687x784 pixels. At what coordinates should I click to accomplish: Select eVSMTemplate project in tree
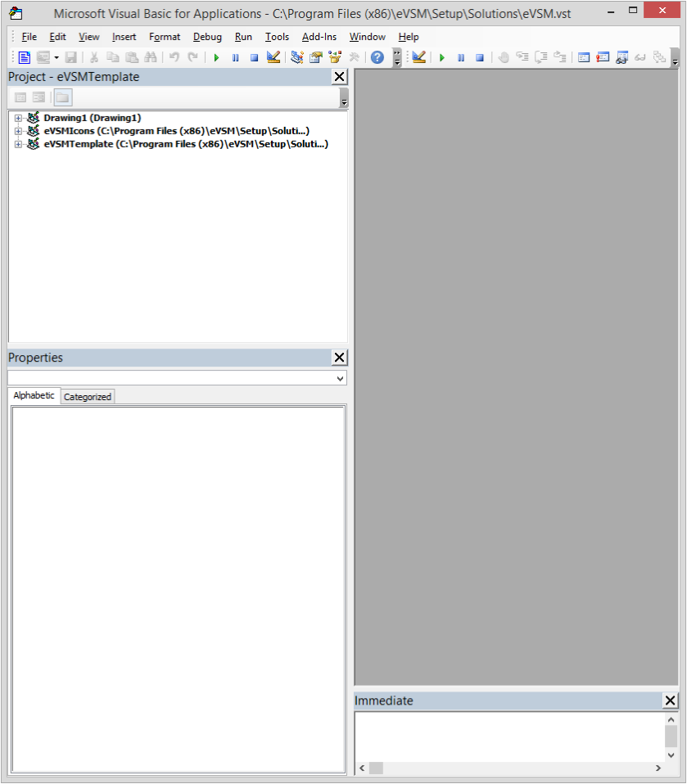[x=186, y=144]
